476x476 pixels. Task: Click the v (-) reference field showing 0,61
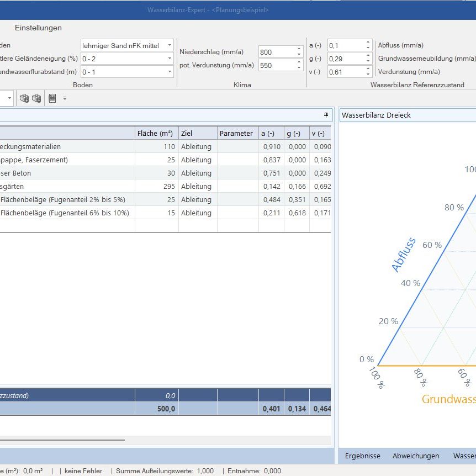click(x=346, y=72)
